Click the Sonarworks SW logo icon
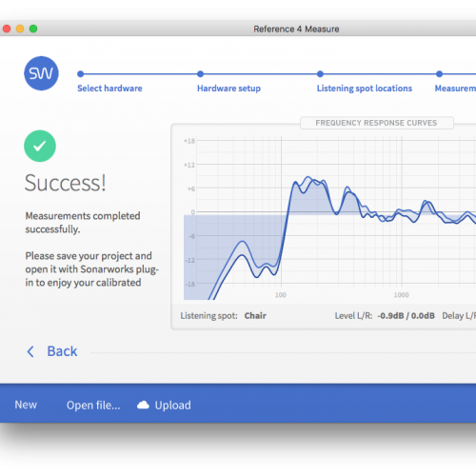 41,73
